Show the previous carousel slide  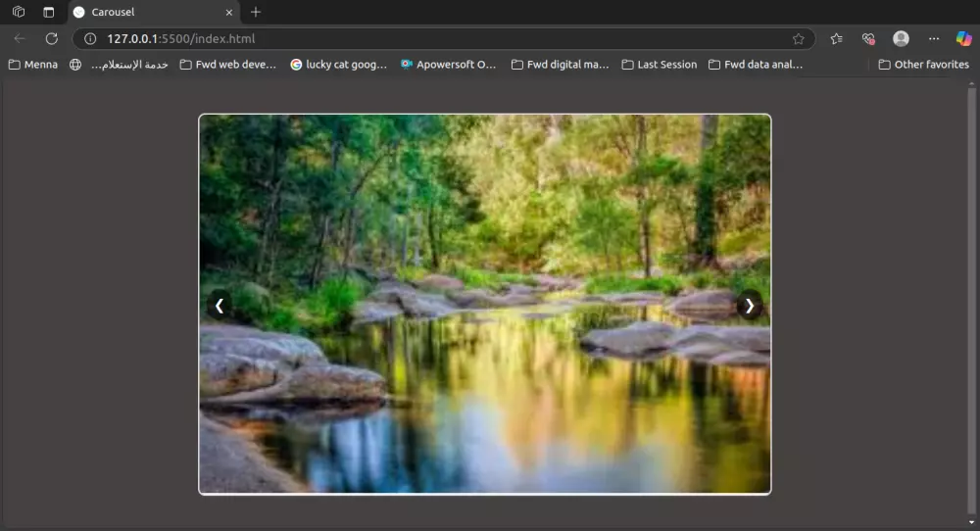tap(220, 306)
